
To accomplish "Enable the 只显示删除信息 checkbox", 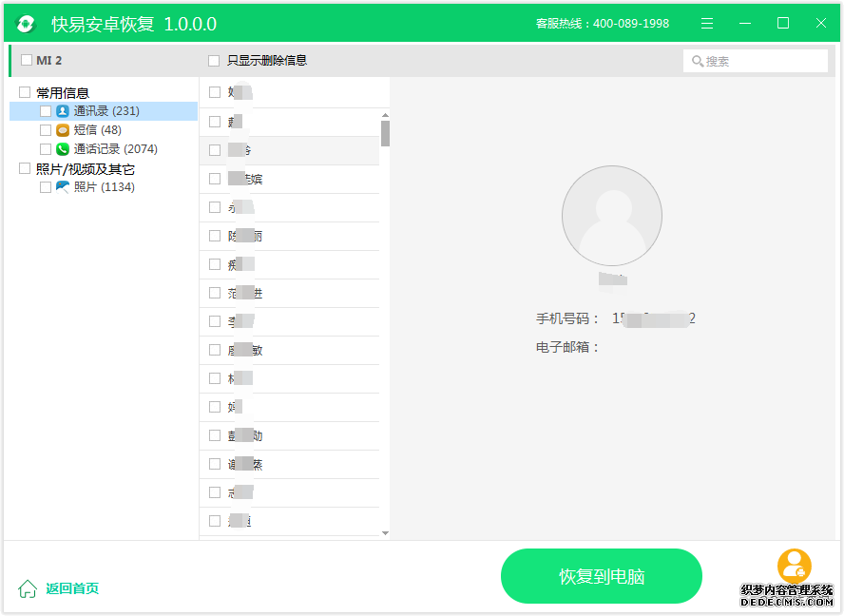I will 214,61.
